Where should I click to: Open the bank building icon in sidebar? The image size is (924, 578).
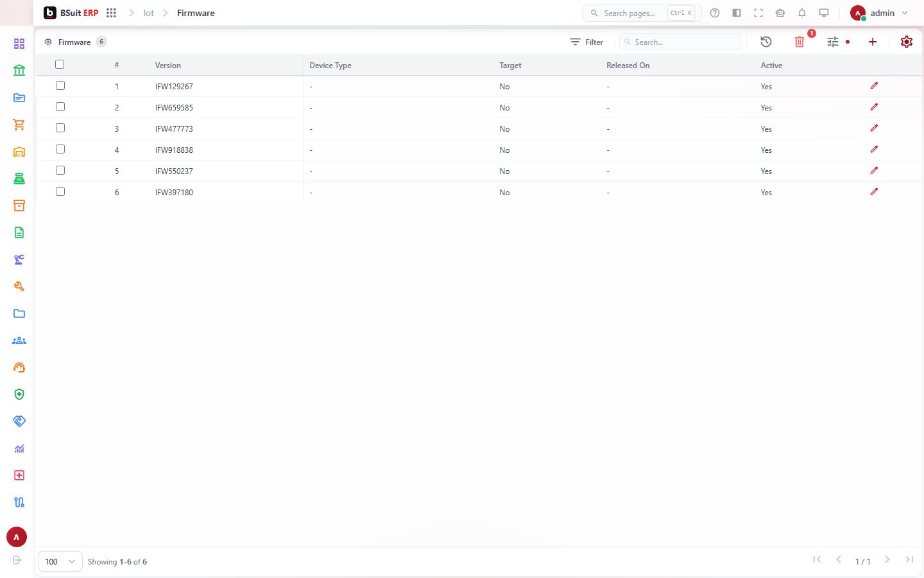click(x=19, y=71)
